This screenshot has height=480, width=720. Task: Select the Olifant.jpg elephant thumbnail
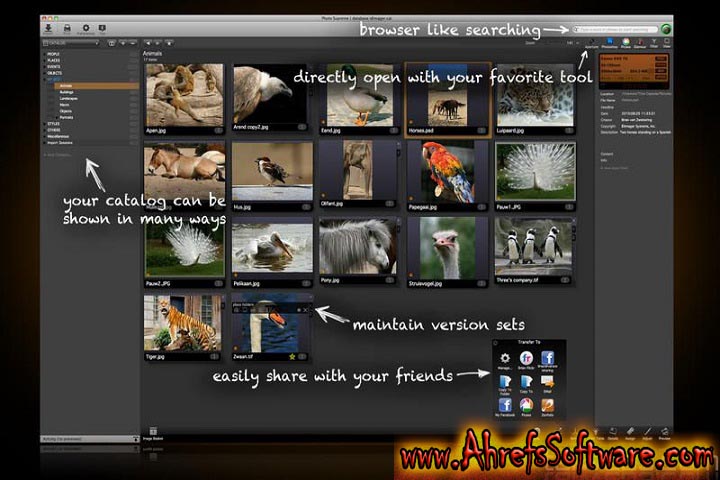coord(359,174)
